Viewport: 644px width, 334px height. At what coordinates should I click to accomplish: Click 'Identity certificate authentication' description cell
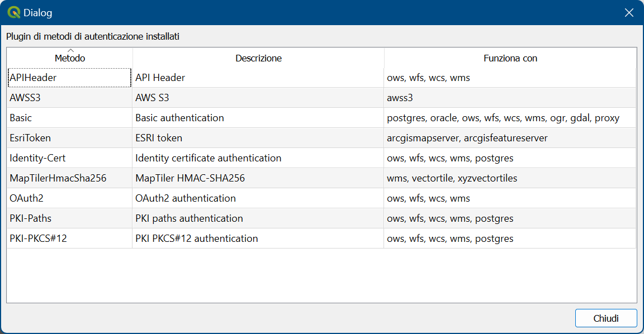pyautogui.click(x=258, y=158)
